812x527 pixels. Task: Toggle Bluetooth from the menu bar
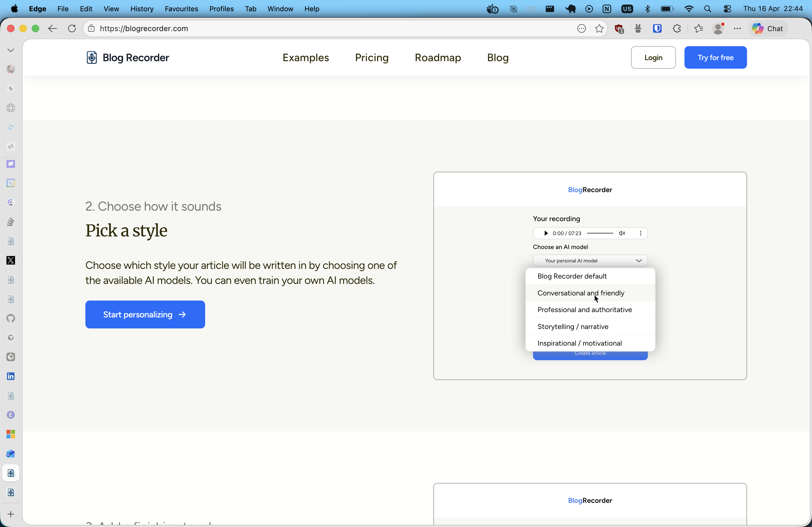click(x=648, y=9)
